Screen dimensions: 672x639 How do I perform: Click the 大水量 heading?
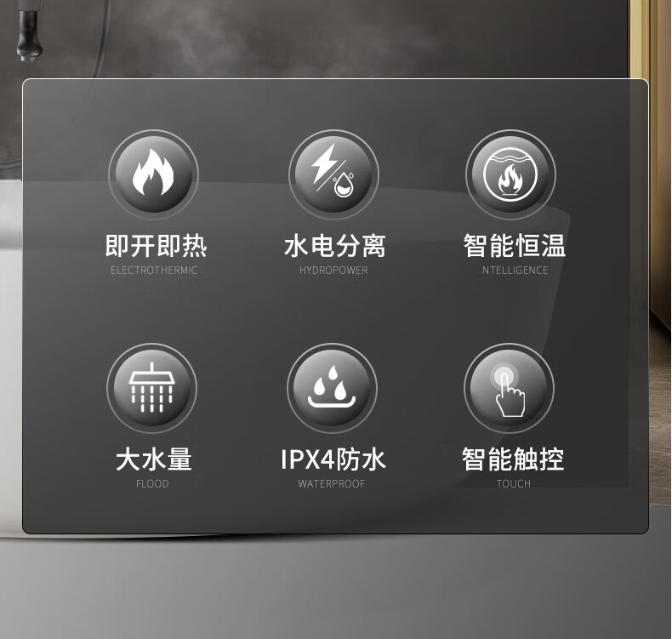pos(154,459)
